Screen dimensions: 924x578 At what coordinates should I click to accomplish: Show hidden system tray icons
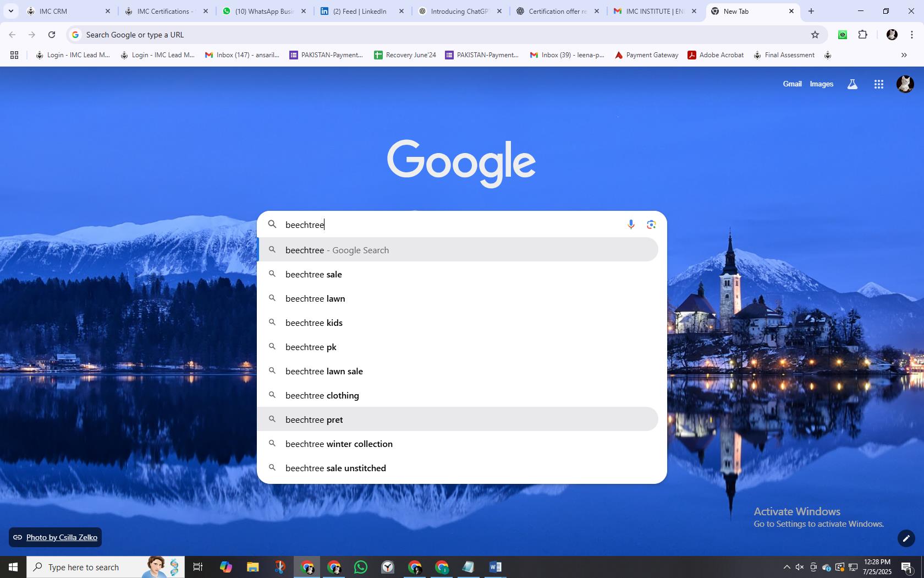pyautogui.click(x=787, y=567)
